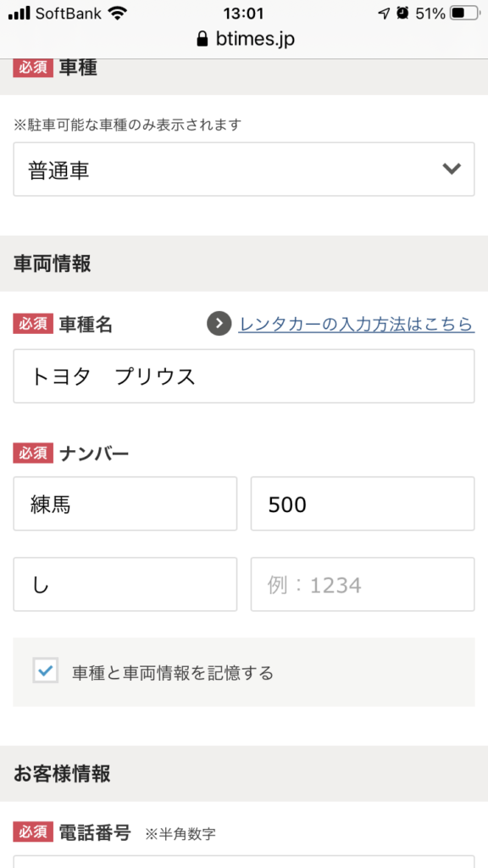Select the 500 classification number field
Screen dimensions: 488x868
pyautogui.click(x=363, y=504)
